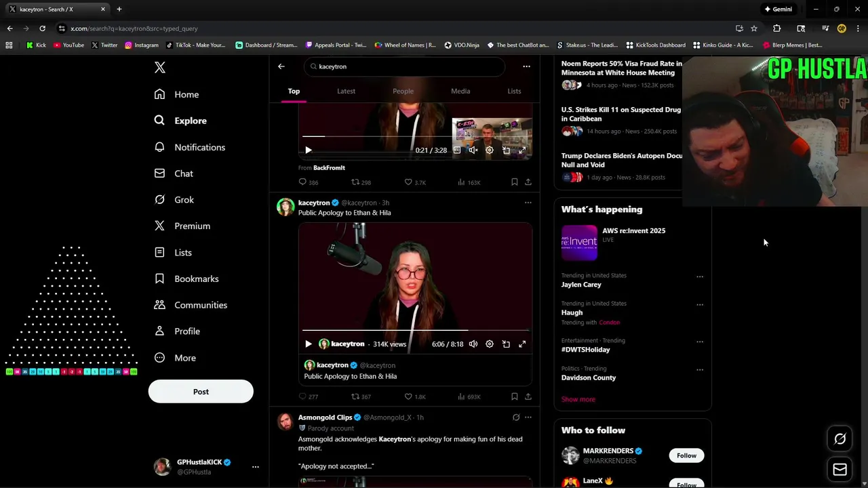Unmute the BackFromIt video
This screenshot has height=488, width=868.
[473, 150]
